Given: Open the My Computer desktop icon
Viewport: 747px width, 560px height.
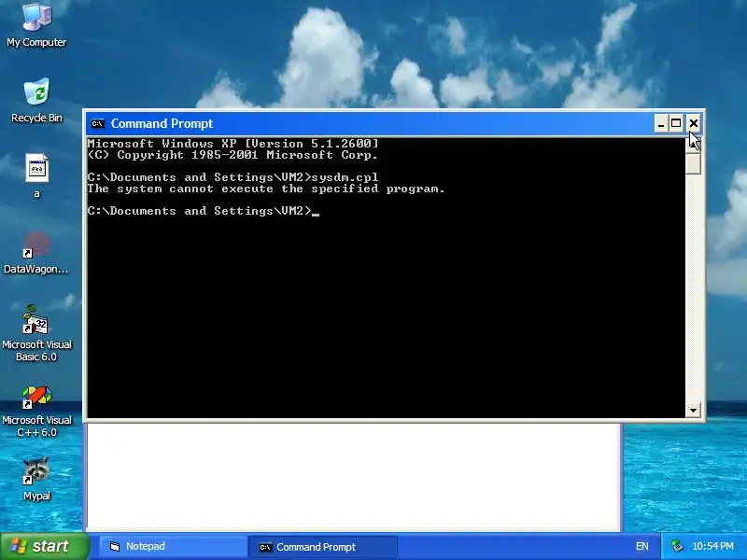Looking at the screenshot, I should 36,25.
